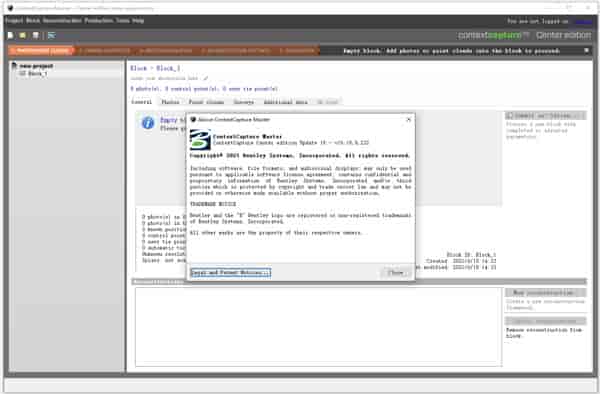This screenshot has width=600, height=394.
Task: Open the Tools menu
Action: point(123,21)
